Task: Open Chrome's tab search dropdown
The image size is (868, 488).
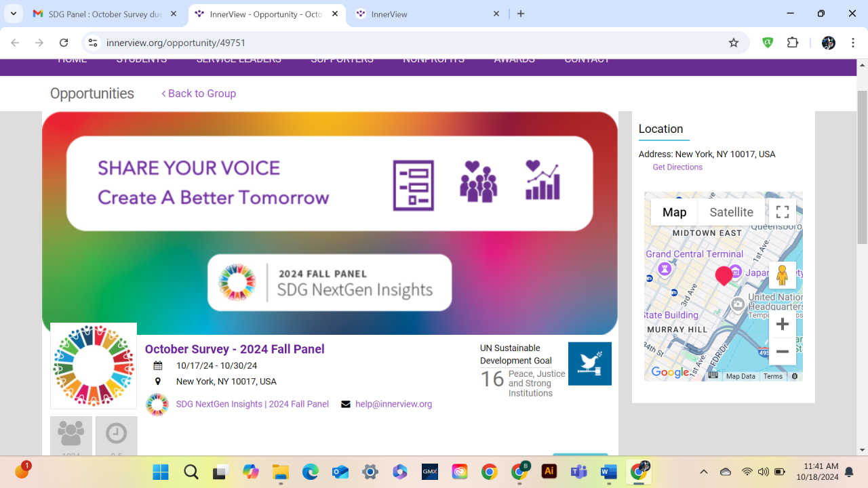Action: (14, 14)
